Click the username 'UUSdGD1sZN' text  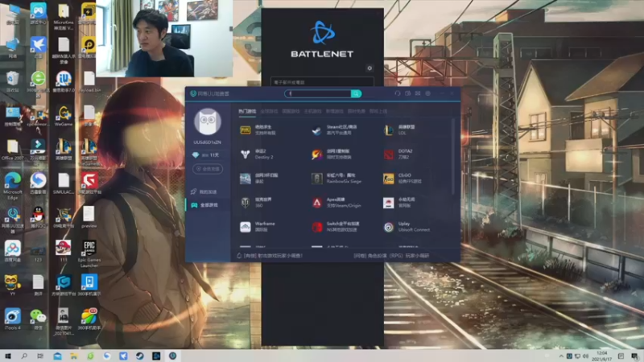click(x=208, y=142)
